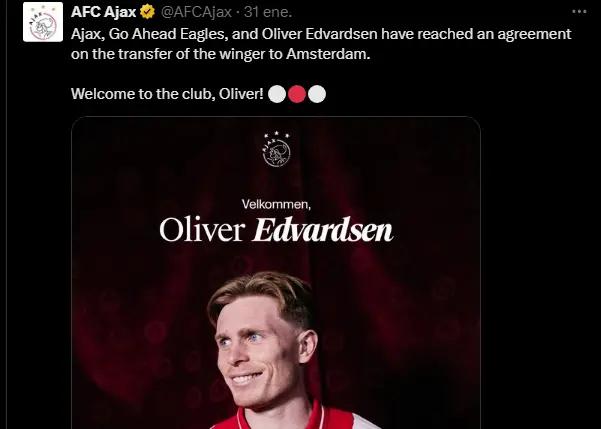
Task: Click the gold verified badge
Action: [147, 12]
